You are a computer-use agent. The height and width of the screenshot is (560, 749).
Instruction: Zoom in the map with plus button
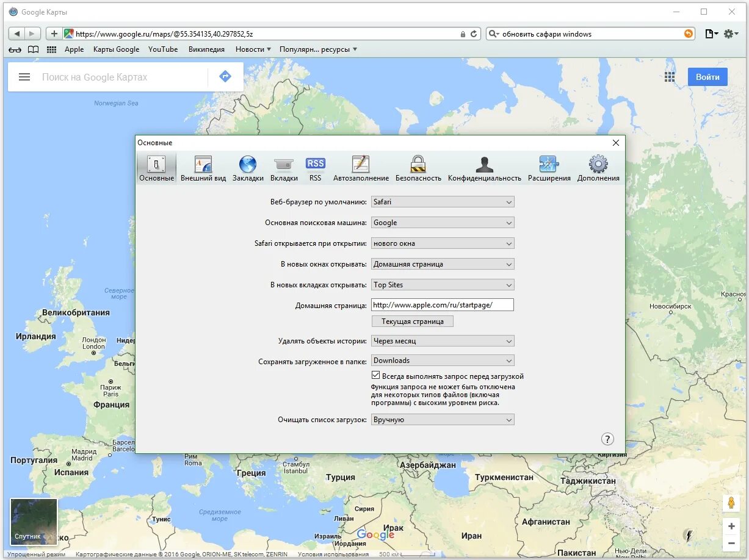[x=731, y=526]
